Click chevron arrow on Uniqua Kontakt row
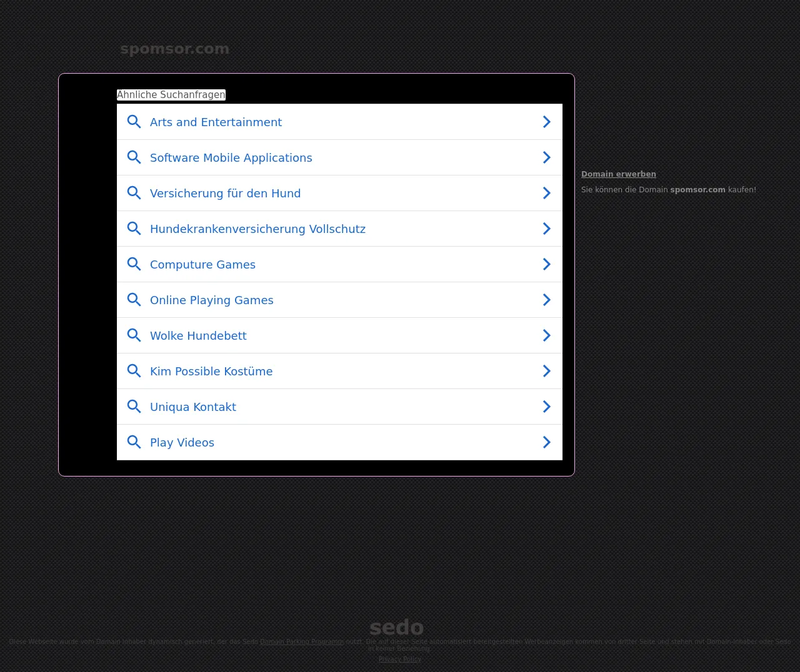Screen dimensions: 800x672 coord(547,407)
